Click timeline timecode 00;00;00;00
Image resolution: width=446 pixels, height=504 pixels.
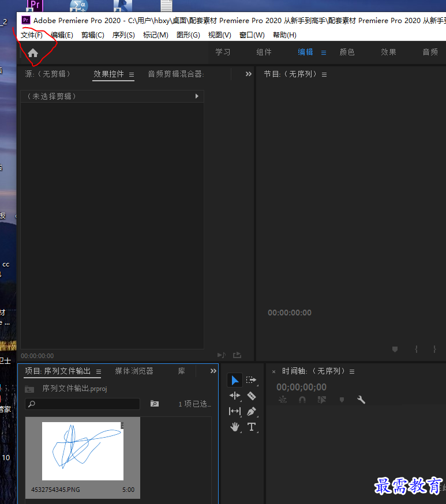(x=301, y=387)
